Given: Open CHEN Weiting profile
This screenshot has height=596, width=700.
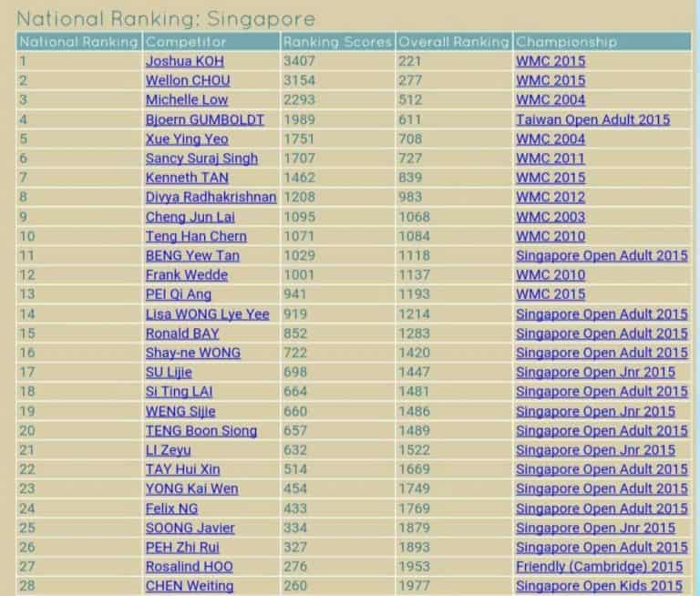Looking at the screenshot, I should (x=190, y=586).
